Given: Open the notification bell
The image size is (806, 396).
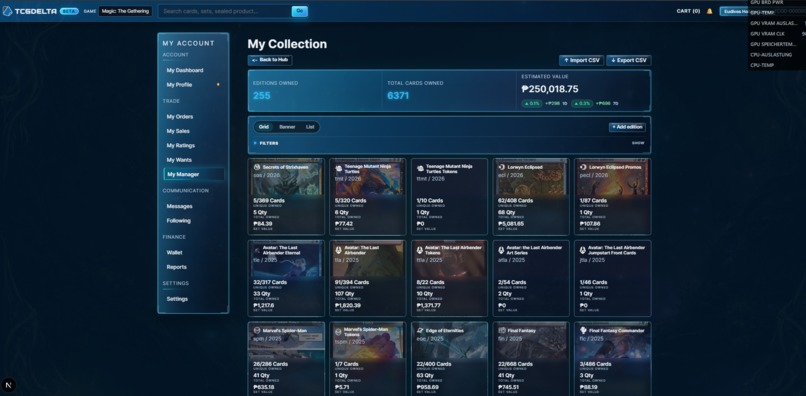Looking at the screenshot, I should pyautogui.click(x=709, y=11).
